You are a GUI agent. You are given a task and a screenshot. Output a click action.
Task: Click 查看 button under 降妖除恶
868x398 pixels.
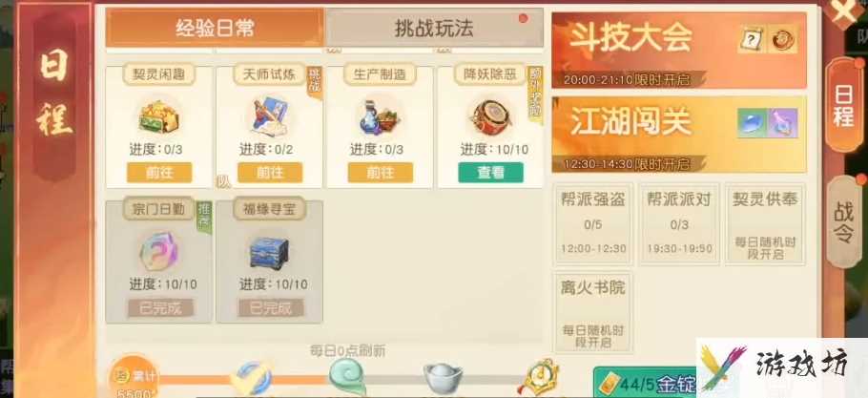point(490,173)
